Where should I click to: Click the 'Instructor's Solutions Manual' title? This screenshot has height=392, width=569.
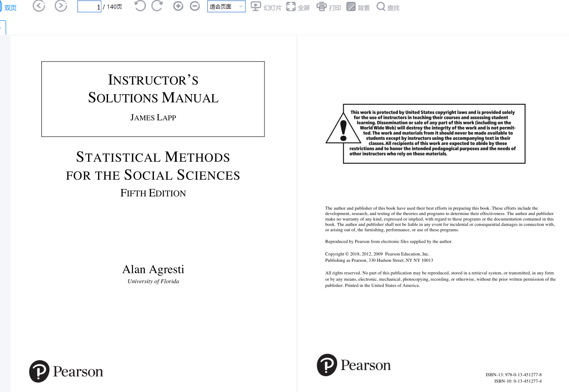tap(153, 88)
